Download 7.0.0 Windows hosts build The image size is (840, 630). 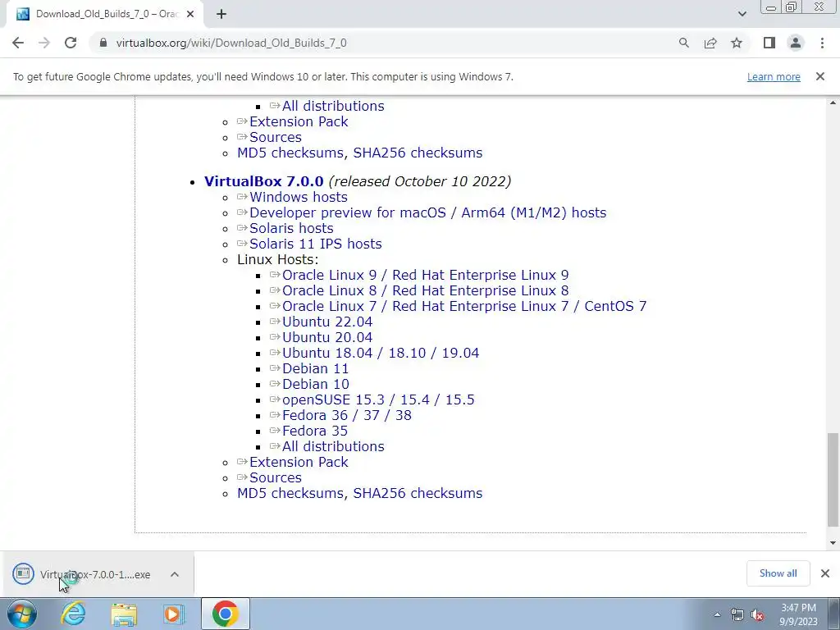coord(299,197)
